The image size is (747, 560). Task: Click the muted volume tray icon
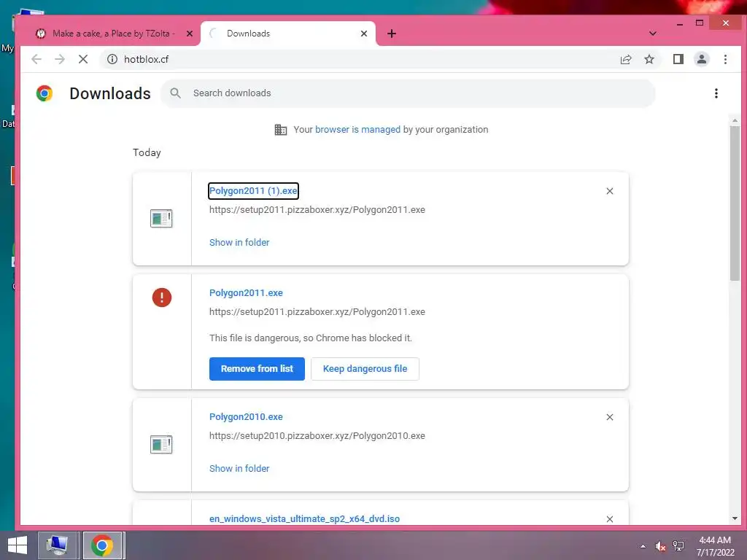(660, 546)
